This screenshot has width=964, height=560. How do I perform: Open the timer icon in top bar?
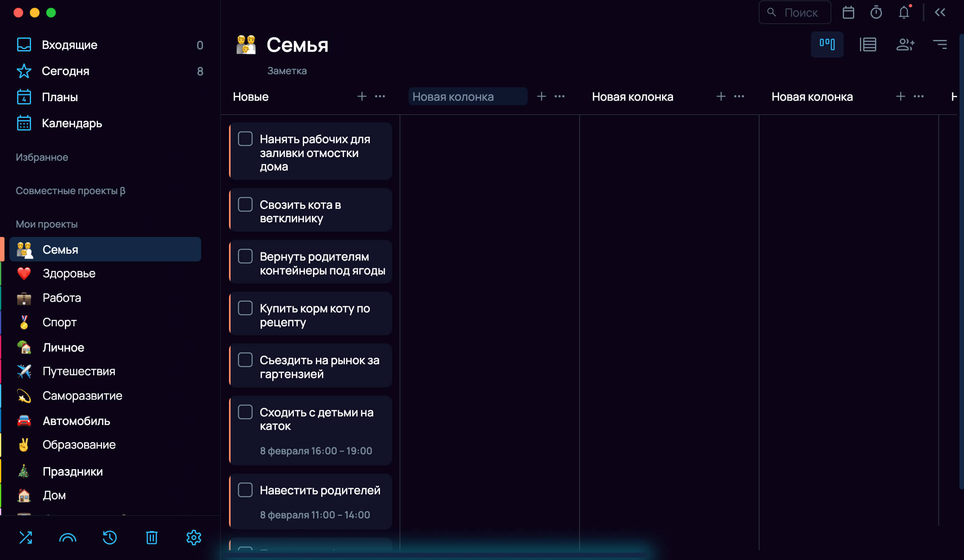876,13
